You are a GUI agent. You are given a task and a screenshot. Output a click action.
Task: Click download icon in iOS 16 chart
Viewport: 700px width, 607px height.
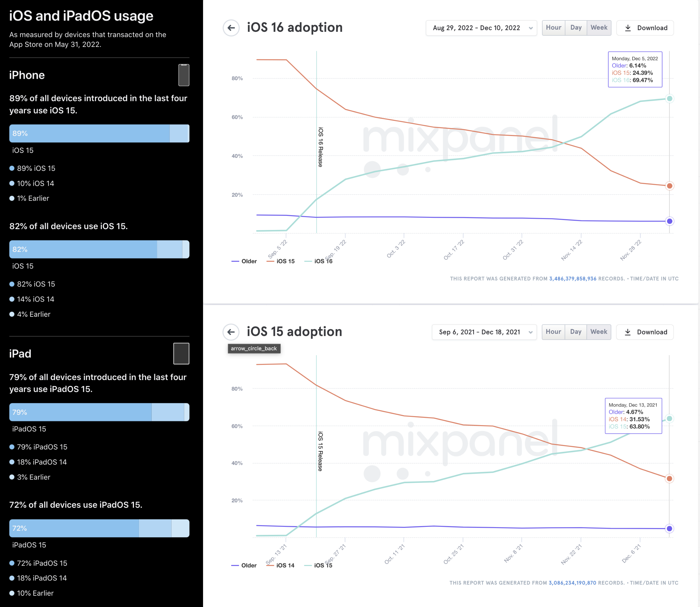(x=628, y=28)
